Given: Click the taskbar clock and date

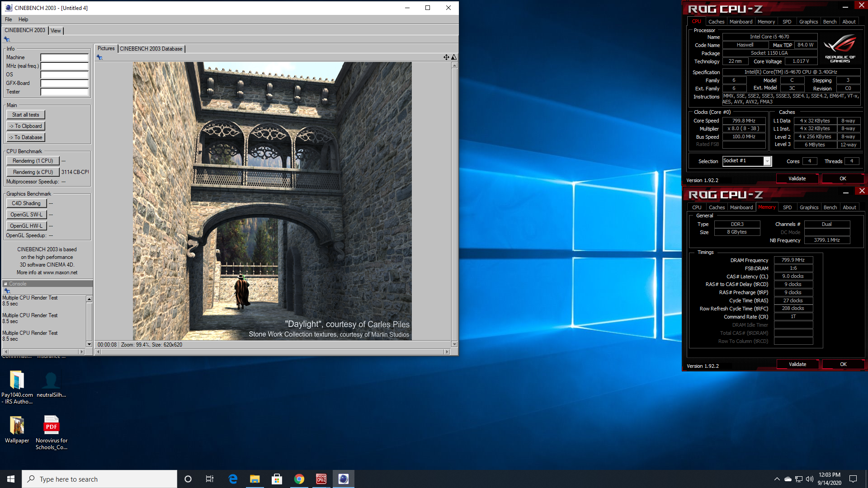Looking at the screenshot, I should pos(829,479).
